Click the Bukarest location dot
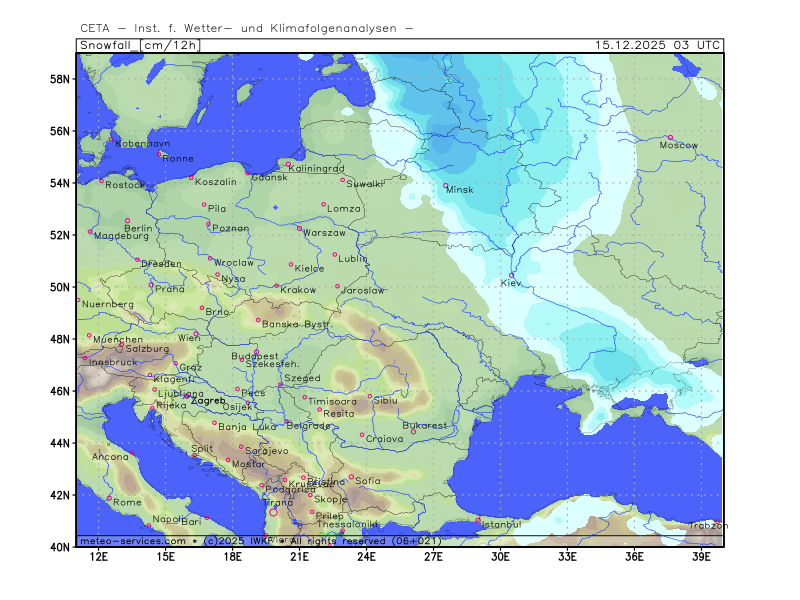Image resolution: width=800 pixels, height=600 pixels. point(414,432)
